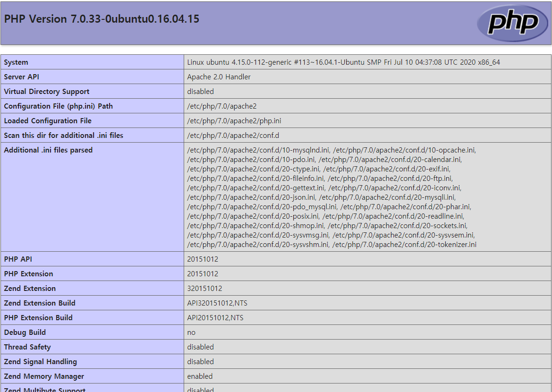Select the PHP Version 7.0.33 heading text
Screen dimensions: 552x392
click(x=102, y=19)
